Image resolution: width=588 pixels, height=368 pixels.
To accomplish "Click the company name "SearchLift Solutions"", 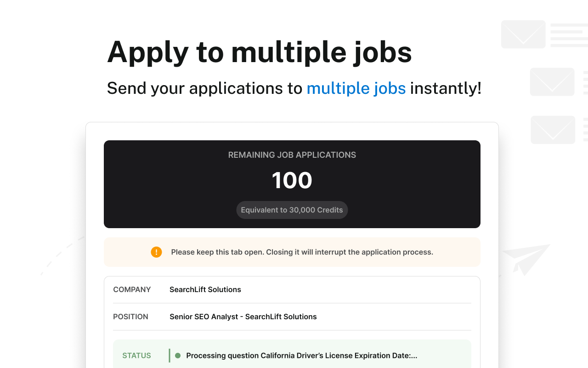I will pos(205,289).
